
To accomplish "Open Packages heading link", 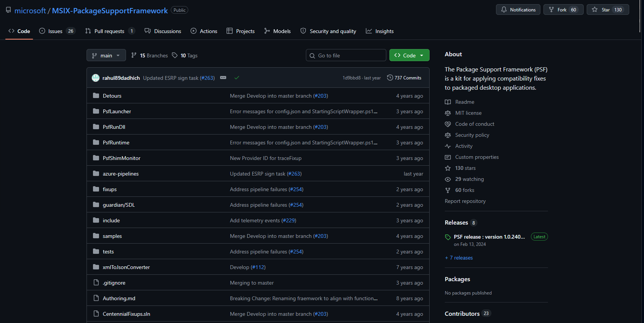I will [x=457, y=279].
